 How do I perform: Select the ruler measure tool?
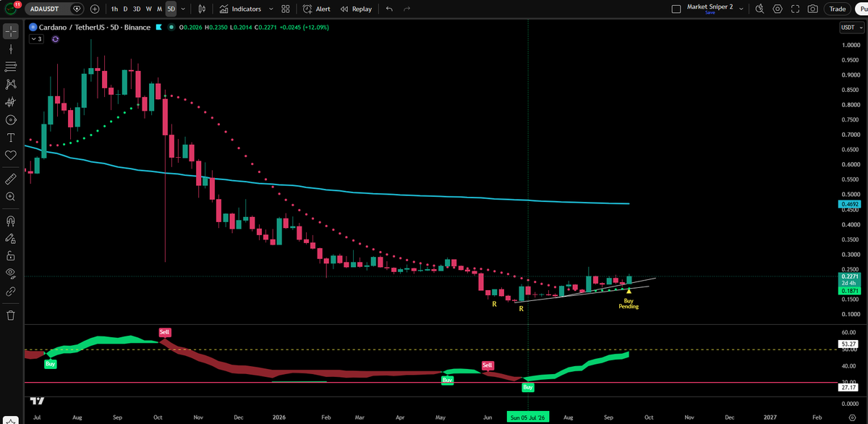[11, 178]
